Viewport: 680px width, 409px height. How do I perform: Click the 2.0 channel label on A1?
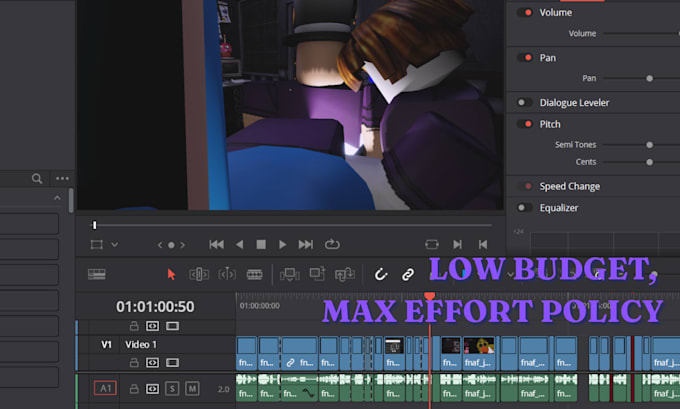pyautogui.click(x=223, y=389)
